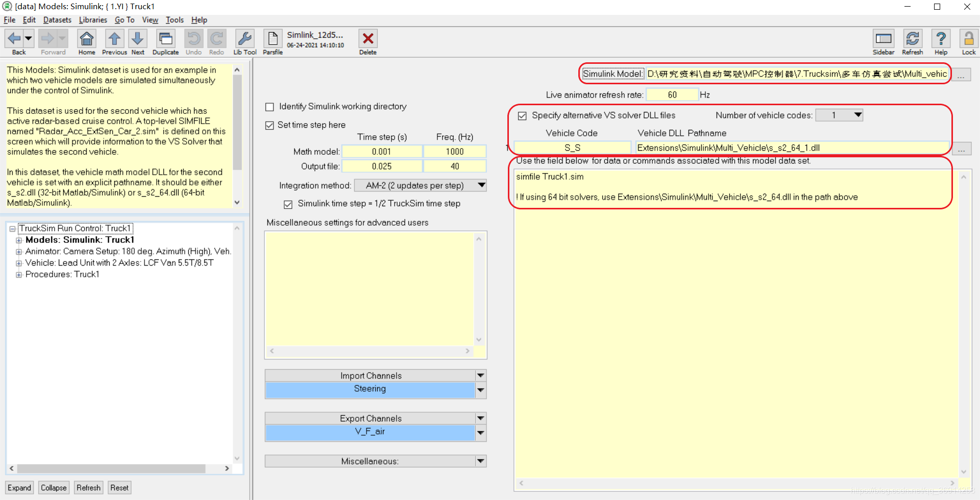Click the Lock dataset icon
Image resolution: width=980 pixels, height=500 pixels.
click(968, 39)
